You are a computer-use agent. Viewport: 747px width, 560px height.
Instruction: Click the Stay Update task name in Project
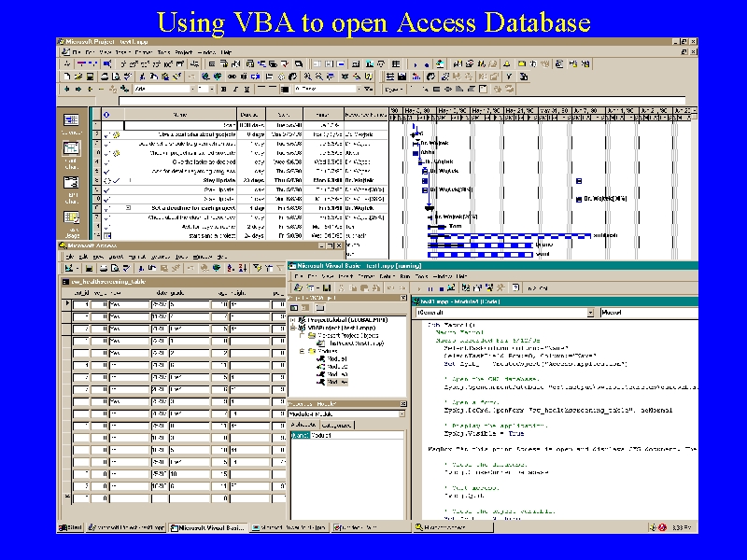tap(219, 180)
